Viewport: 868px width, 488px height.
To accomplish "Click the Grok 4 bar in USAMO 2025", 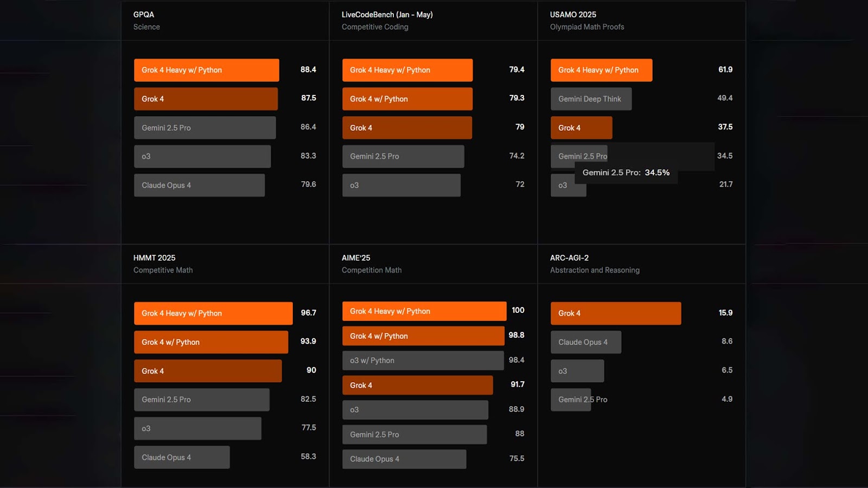I will pos(582,127).
